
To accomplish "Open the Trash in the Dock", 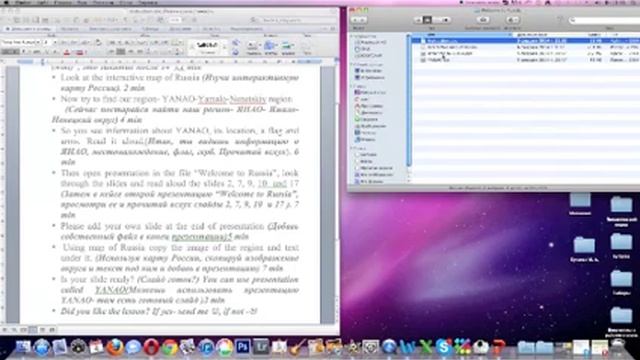I will coord(619,347).
